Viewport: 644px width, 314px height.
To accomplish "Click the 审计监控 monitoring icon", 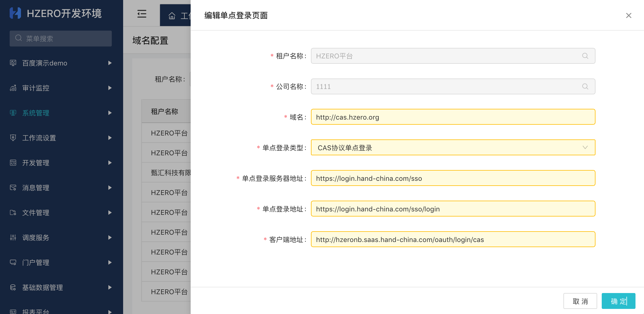I will [13, 88].
